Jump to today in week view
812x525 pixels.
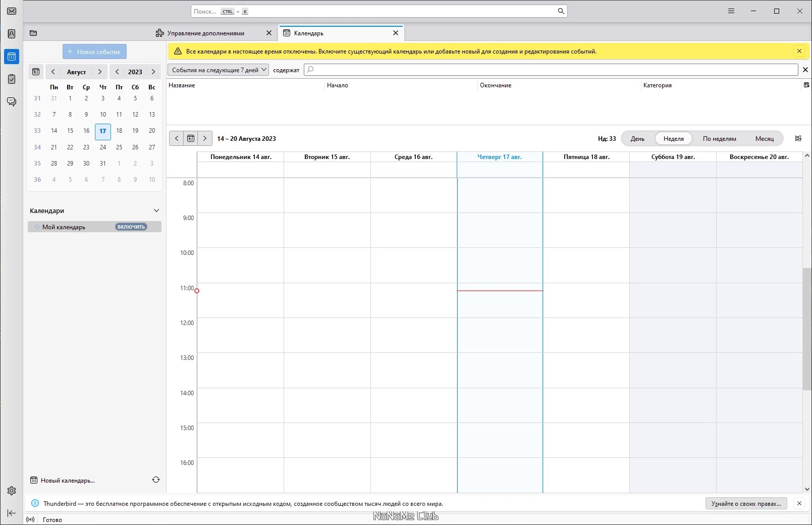point(191,138)
